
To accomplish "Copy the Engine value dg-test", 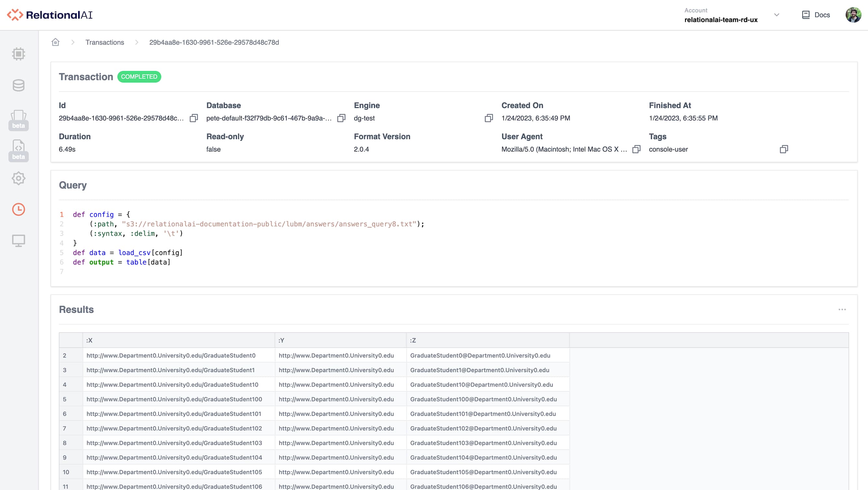I will click(x=489, y=118).
